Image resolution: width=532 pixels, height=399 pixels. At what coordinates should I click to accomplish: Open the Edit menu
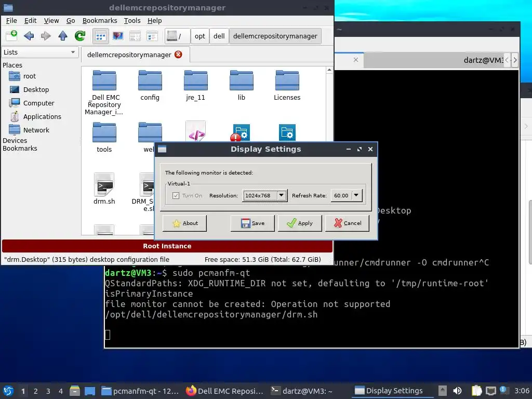point(30,21)
